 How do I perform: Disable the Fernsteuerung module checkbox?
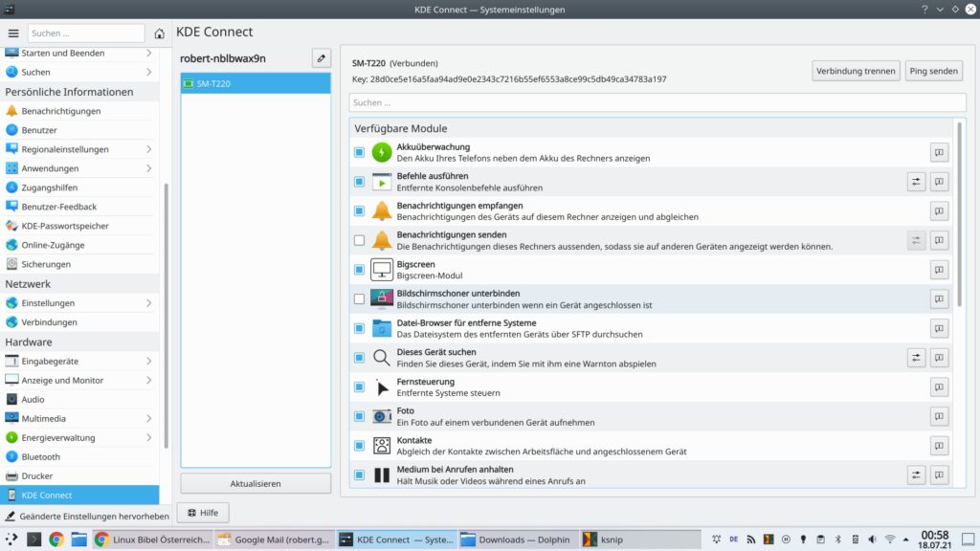coord(359,387)
